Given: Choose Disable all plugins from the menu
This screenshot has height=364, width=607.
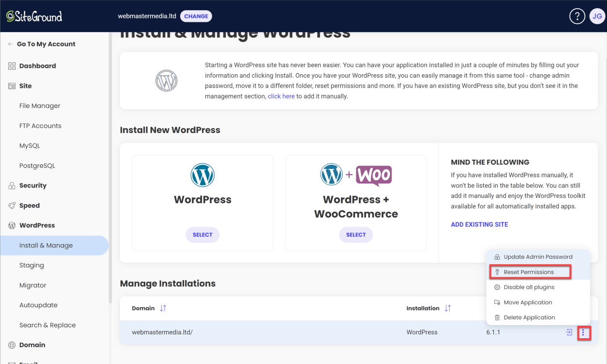Looking at the screenshot, I should pos(538,287).
